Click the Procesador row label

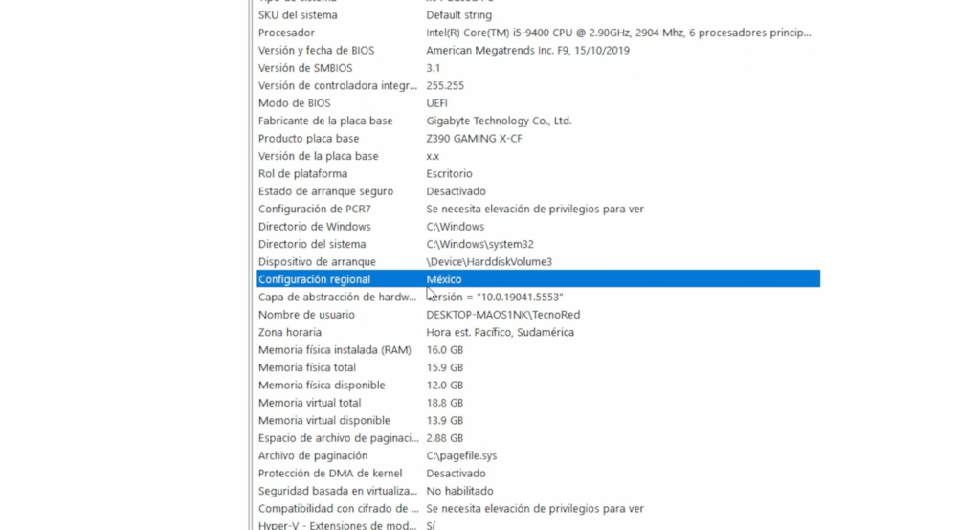click(286, 33)
